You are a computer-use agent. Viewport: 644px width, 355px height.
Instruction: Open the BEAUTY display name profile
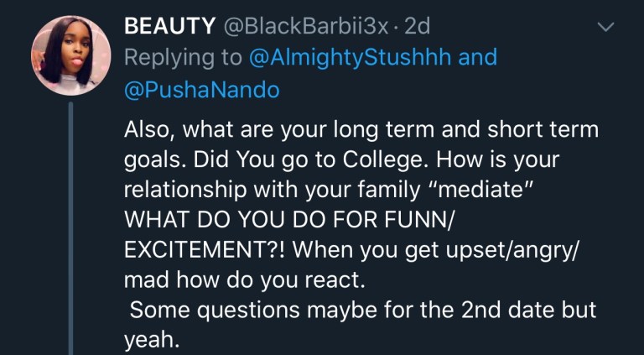point(169,26)
